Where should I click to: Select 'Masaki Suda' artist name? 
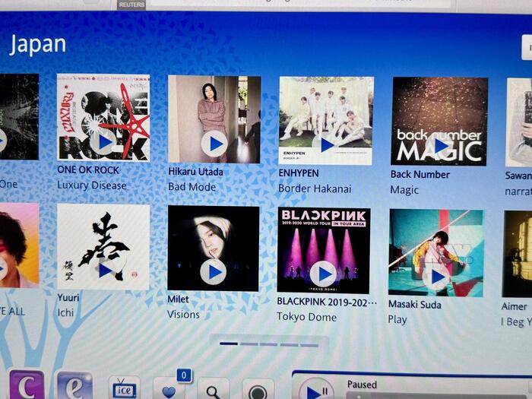click(x=415, y=304)
